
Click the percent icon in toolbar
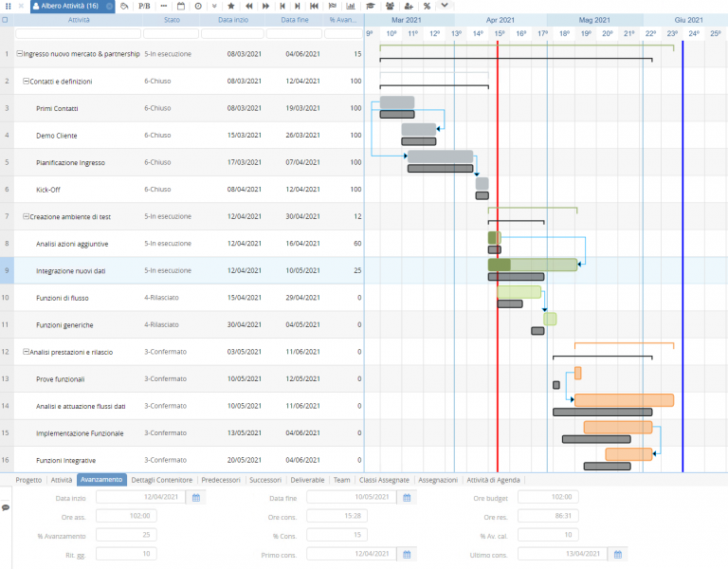(x=427, y=6)
